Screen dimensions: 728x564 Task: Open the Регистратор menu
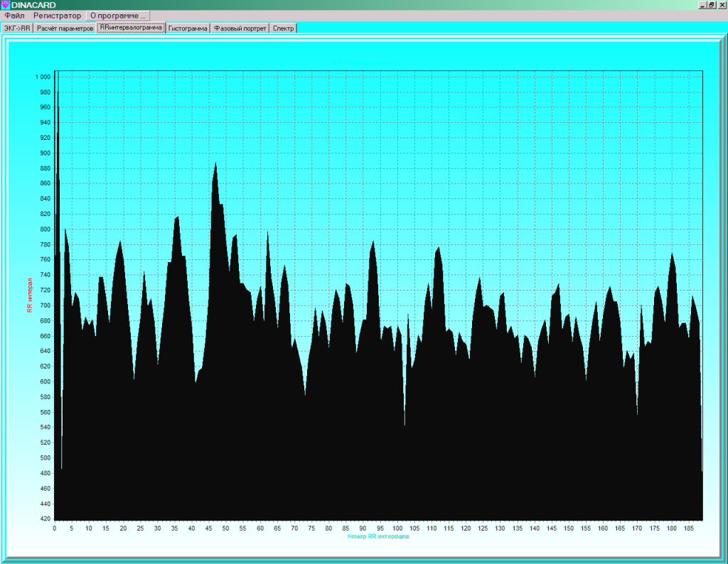57,16
